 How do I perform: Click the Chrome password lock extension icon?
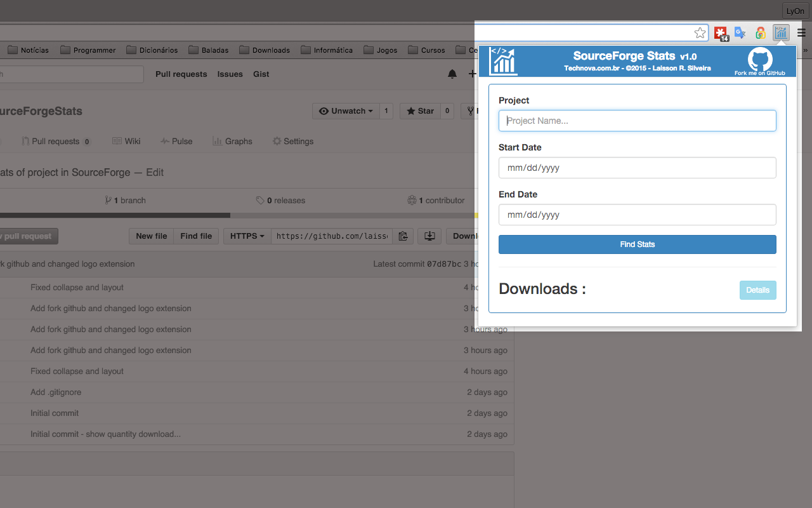pyautogui.click(x=760, y=33)
